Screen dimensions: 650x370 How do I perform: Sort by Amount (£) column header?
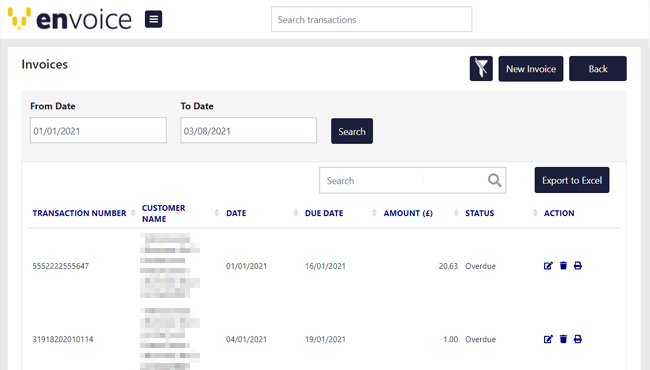[408, 213]
